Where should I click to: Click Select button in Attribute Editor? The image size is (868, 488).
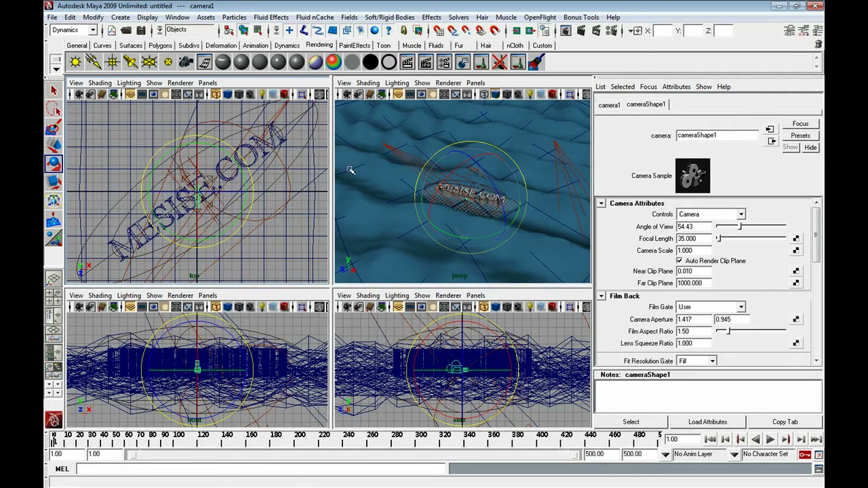pos(631,422)
